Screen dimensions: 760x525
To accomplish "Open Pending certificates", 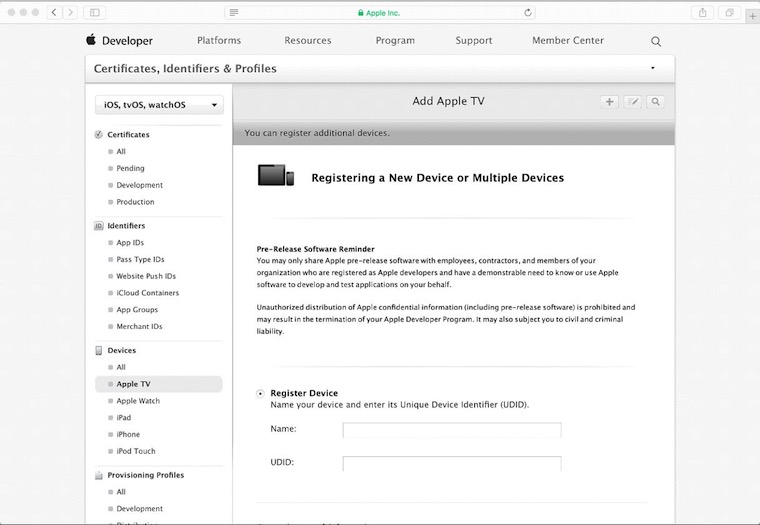I will coord(130,168).
